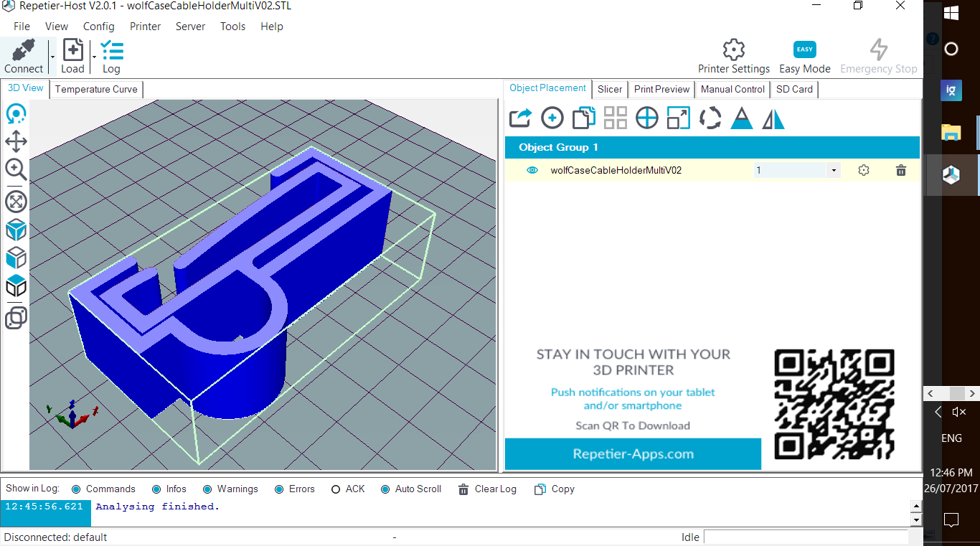Click the Cut Objects triangle icon
The image size is (980, 546).
pyautogui.click(x=741, y=118)
